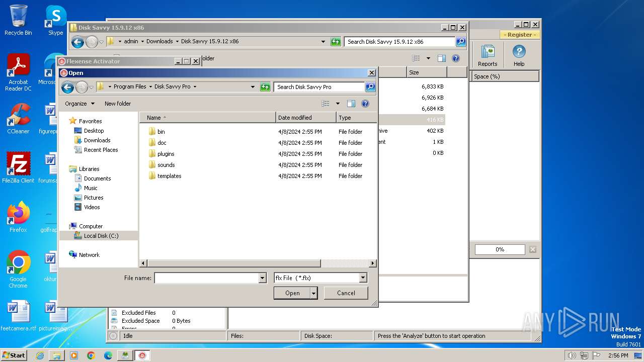Open volume control in system tray

click(x=572, y=355)
